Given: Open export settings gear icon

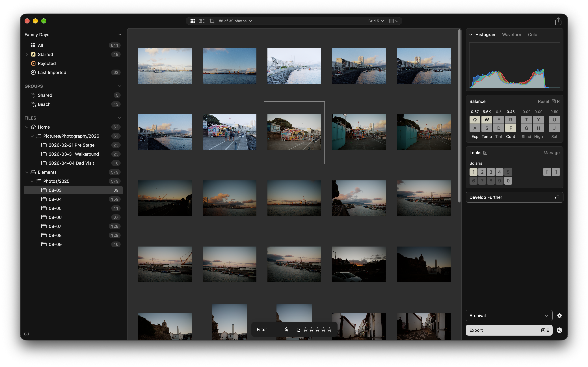Looking at the screenshot, I should (559, 316).
